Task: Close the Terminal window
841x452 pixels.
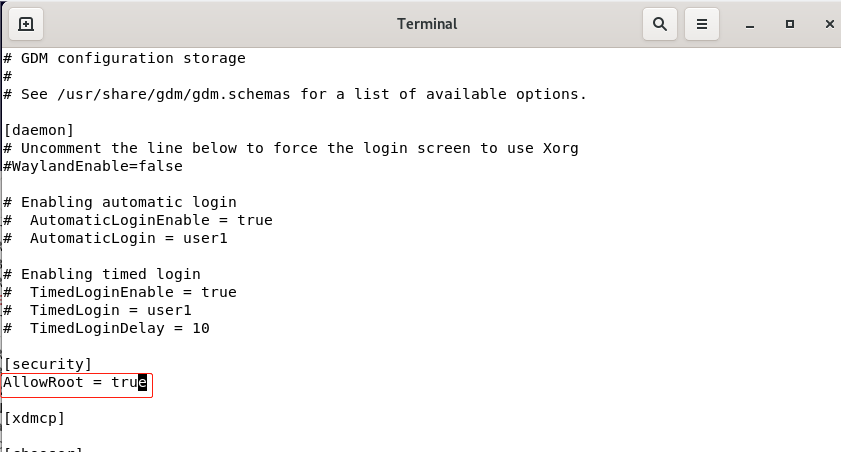Action: click(829, 24)
